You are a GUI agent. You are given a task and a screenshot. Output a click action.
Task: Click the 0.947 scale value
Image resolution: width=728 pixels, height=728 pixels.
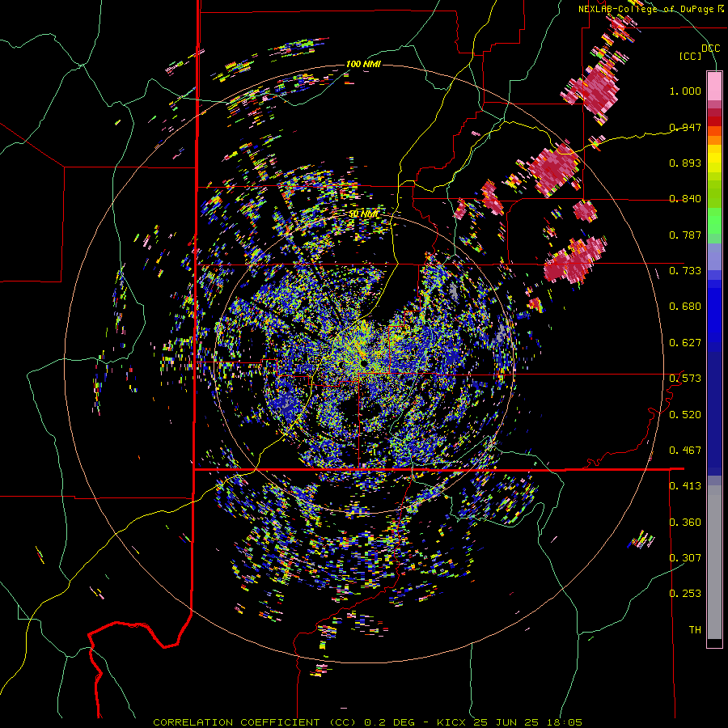pyautogui.click(x=685, y=127)
